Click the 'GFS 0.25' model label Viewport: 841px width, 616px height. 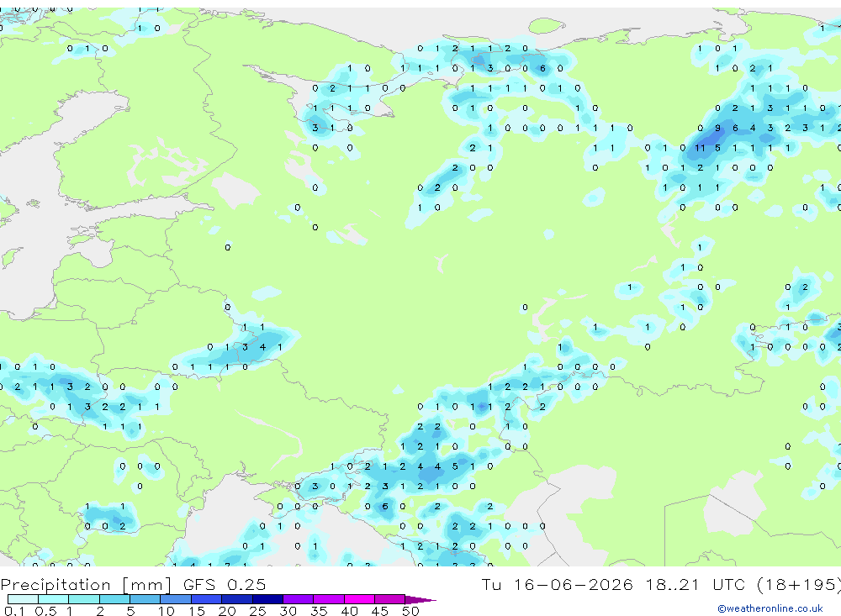pyautogui.click(x=225, y=584)
